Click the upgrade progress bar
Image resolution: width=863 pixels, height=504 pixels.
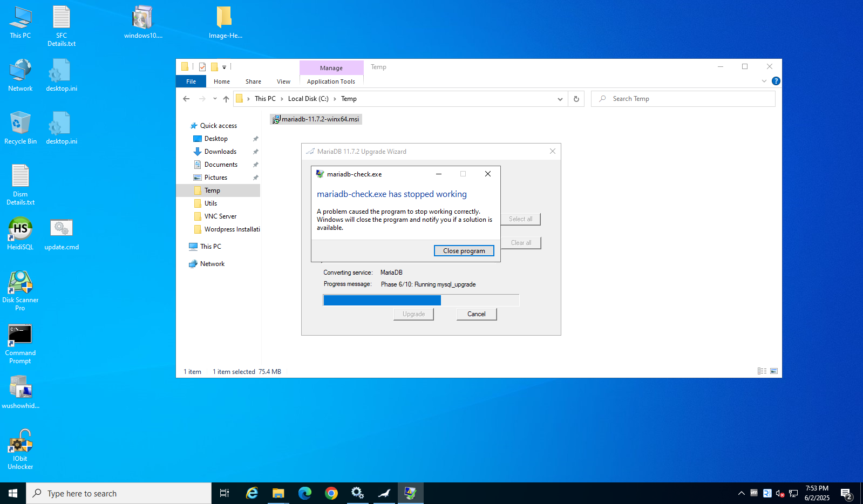(x=421, y=300)
